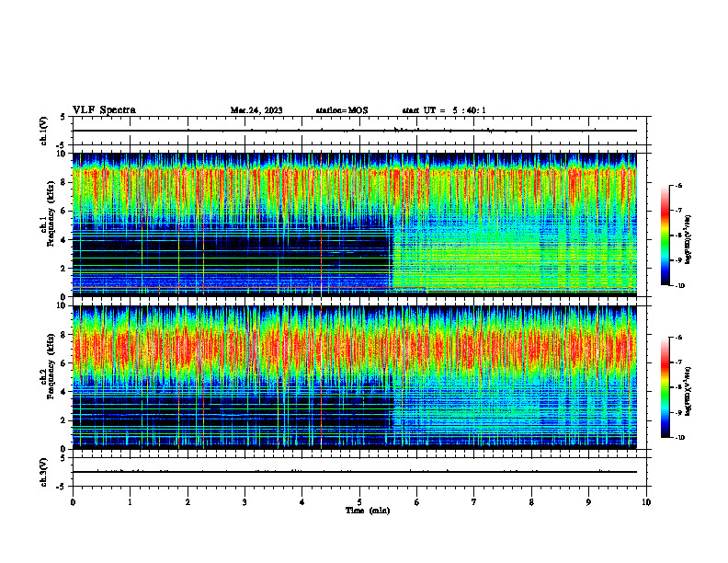Click inside the ch.1 spectrogram panel

(x=355, y=224)
